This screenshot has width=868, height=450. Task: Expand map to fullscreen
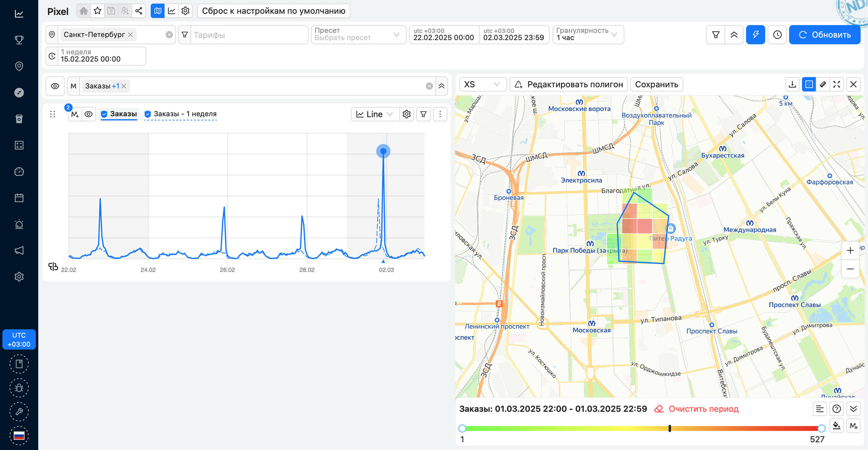tap(837, 84)
